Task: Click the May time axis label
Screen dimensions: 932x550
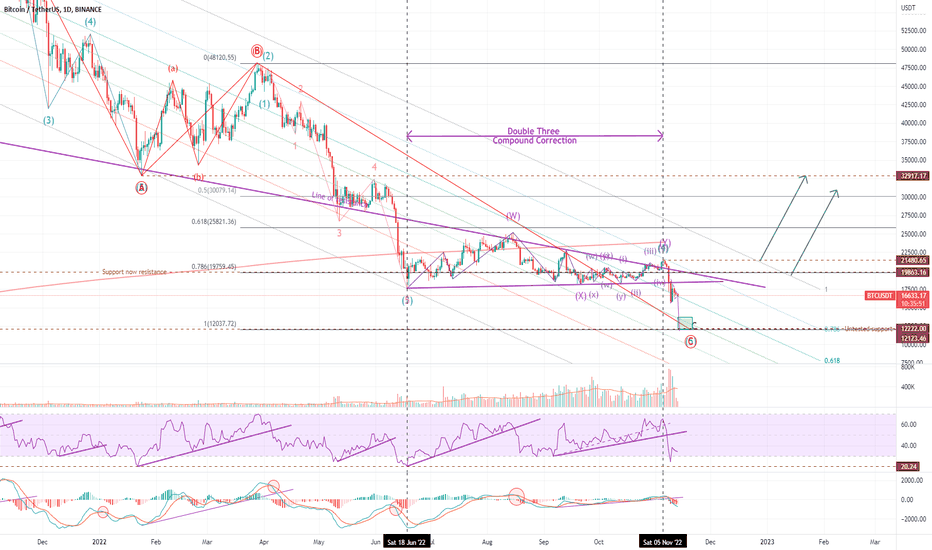Action: (319, 542)
